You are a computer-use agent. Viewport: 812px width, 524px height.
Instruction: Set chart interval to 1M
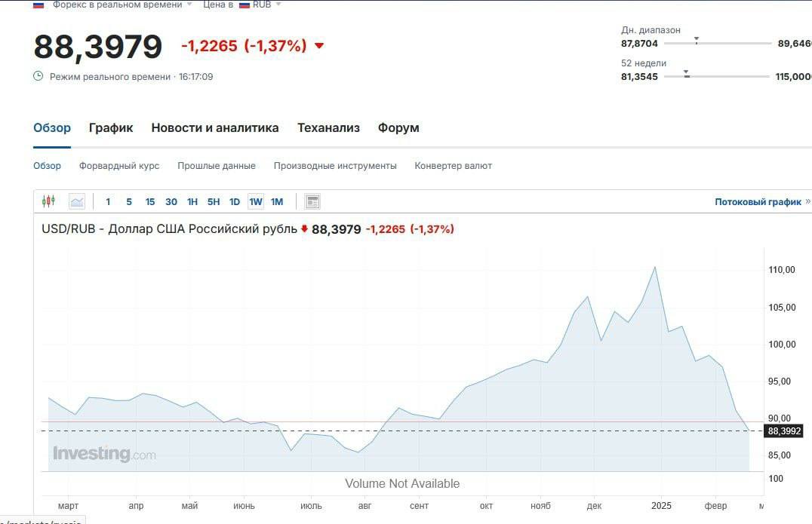[x=277, y=201]
